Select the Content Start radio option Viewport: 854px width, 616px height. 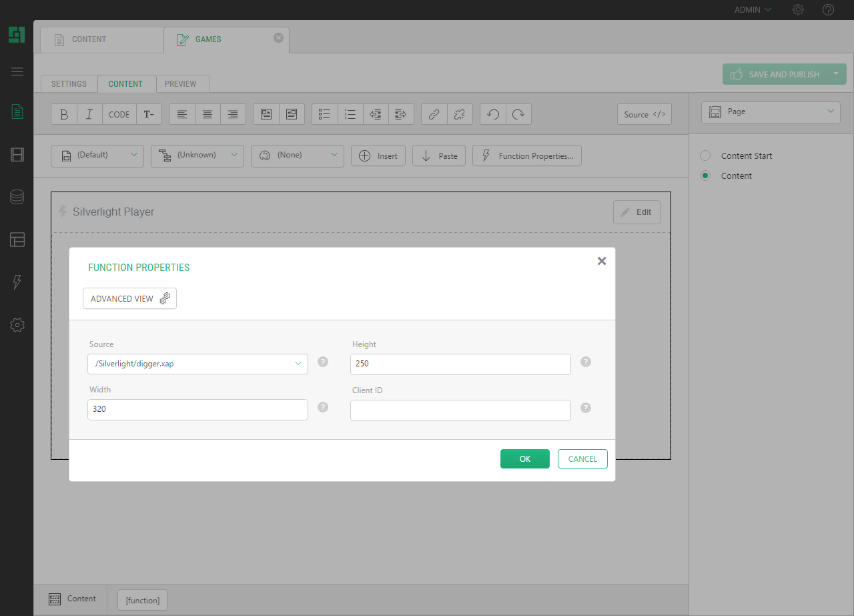click(x=705, y=156)
